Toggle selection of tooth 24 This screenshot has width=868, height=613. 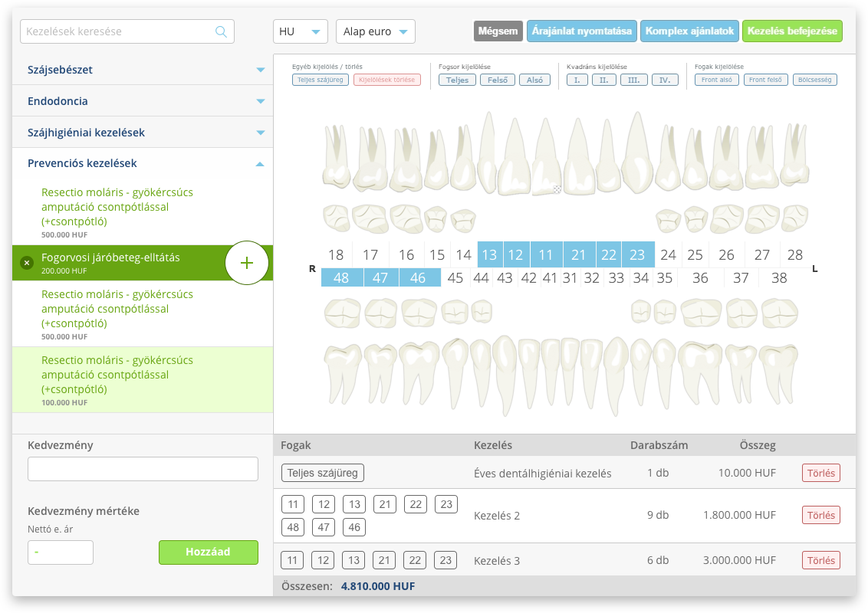[669, 254]
